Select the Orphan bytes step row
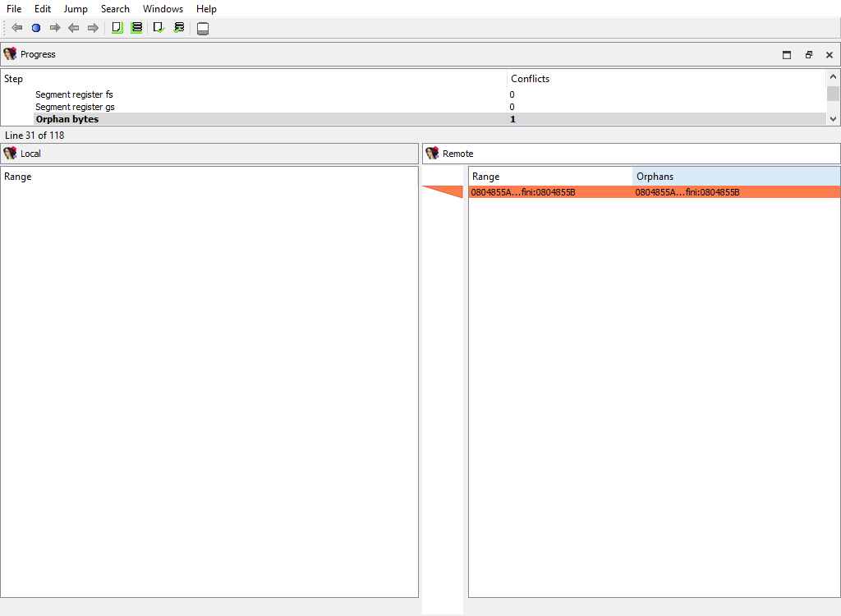 tap(67, 119)
